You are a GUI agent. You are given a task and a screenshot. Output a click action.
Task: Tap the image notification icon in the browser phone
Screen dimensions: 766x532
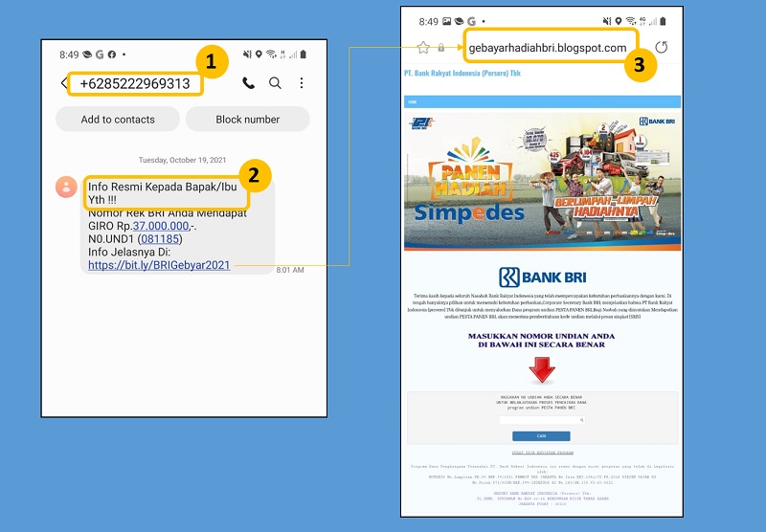click(446, 21)
